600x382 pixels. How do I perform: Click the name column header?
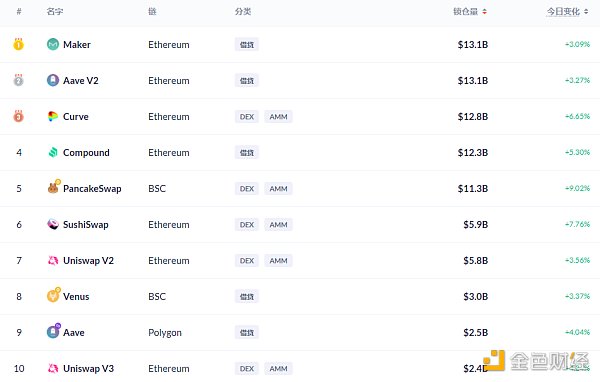(x=55, y=11)
